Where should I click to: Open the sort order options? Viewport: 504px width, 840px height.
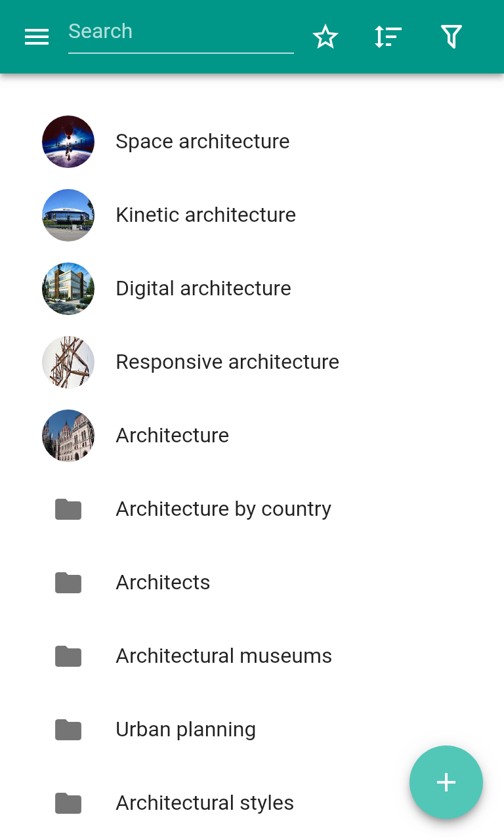tap(388, 37)
